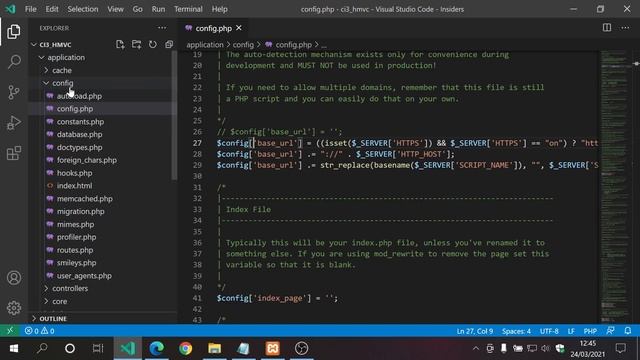Screen dimensions: 640x360
Task: Open constants.php in explorer
Action: (x=80, y=122)
